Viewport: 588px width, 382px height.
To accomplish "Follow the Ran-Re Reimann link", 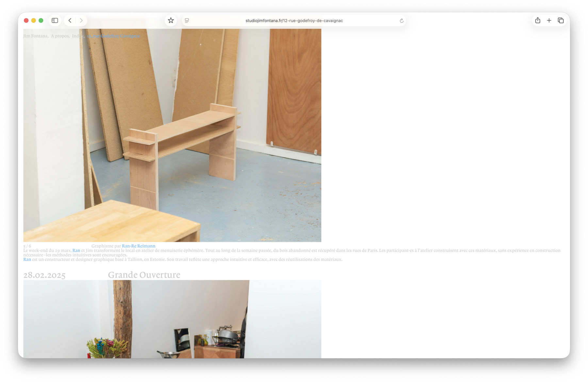I will (139, 246).
